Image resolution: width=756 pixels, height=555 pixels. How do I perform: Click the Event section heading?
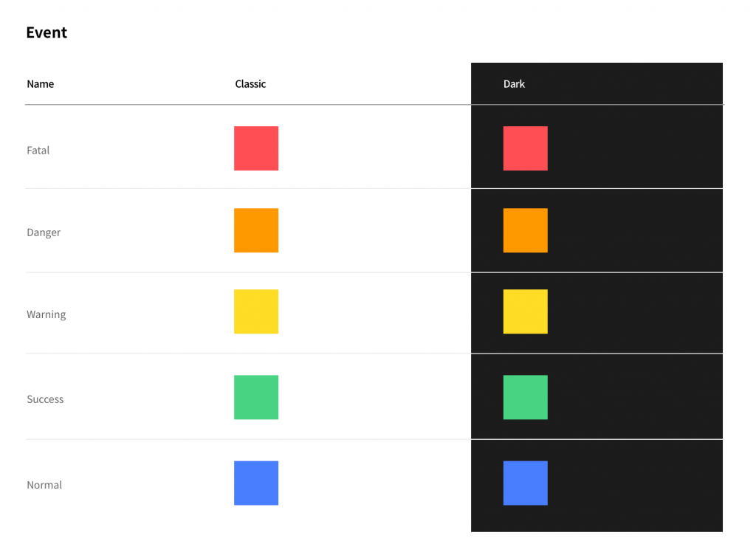point(47,32)
